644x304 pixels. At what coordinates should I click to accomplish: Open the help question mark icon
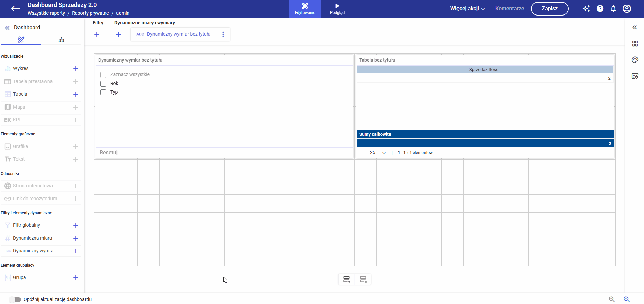[600, 9]
